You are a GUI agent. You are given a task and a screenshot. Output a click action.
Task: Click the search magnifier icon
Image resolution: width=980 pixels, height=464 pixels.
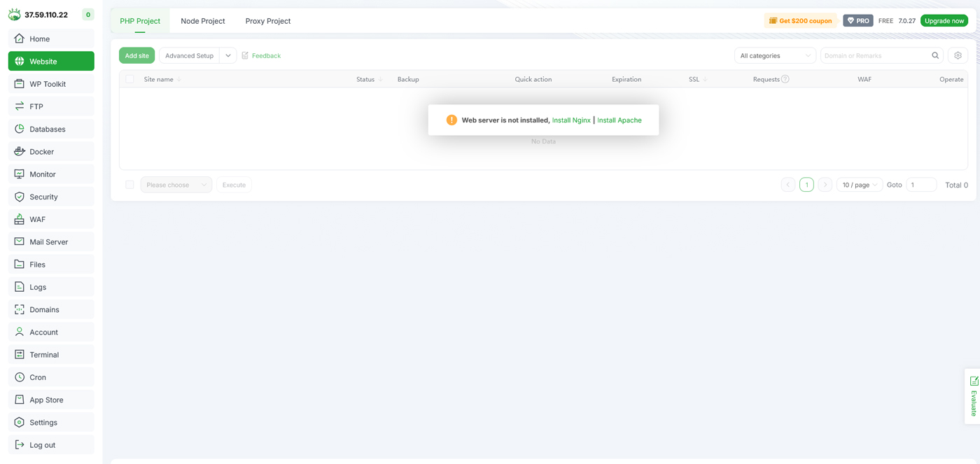(935, 56)
